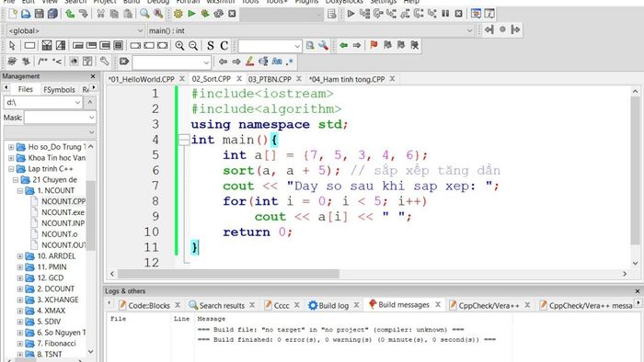
Task: Insert a DoxyBlocks /** block comment
Action: coord(42,62)
